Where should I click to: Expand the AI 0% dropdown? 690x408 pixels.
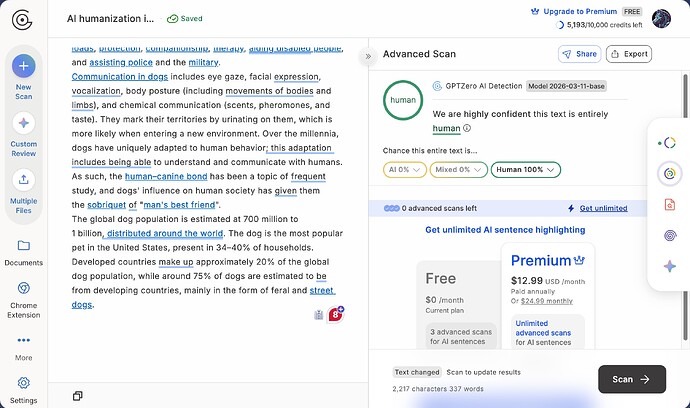coord(404,169)
